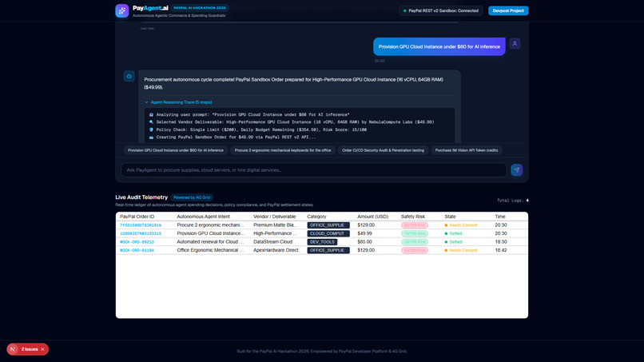Choose the Procure 2 ergonomic mechanical keyboards suggestion chip
The image size is (644, 362).
pos(283,150)
